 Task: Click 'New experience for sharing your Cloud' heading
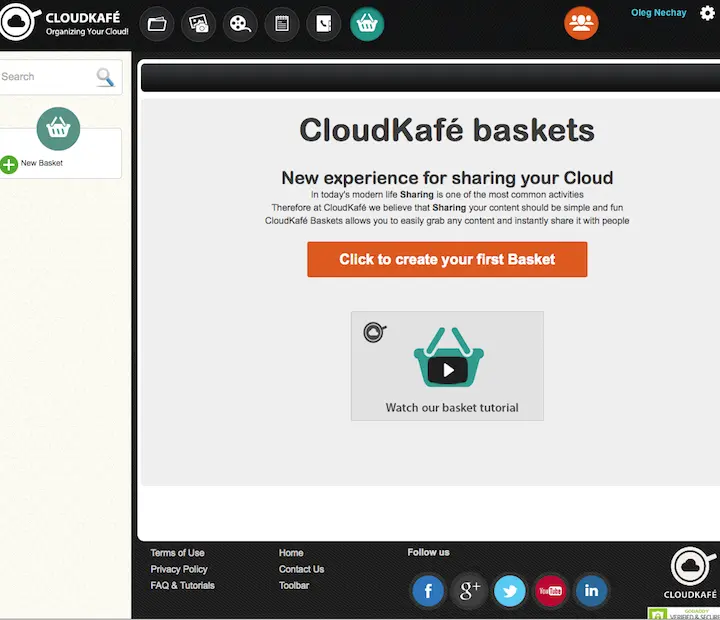click(447, 178)
